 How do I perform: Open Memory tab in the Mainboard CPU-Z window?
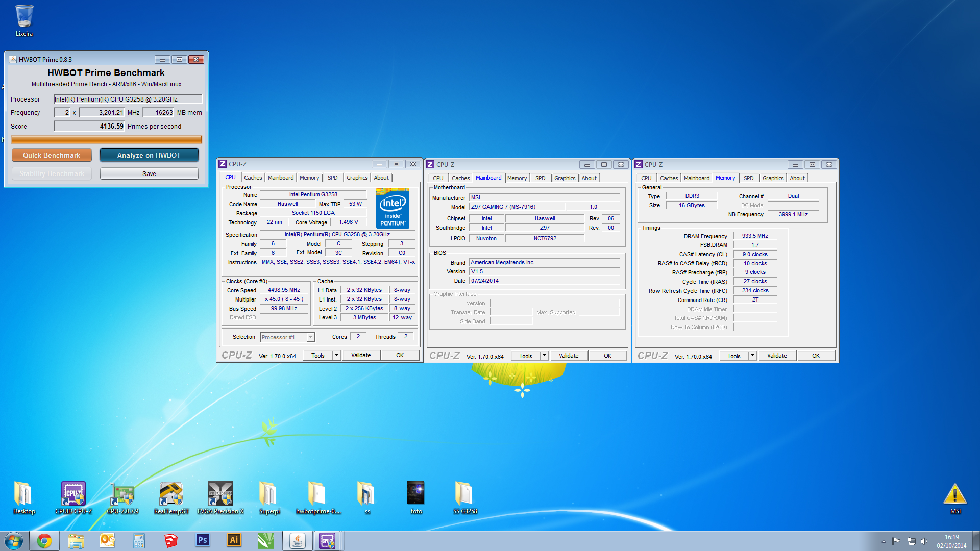coord(517,178)
